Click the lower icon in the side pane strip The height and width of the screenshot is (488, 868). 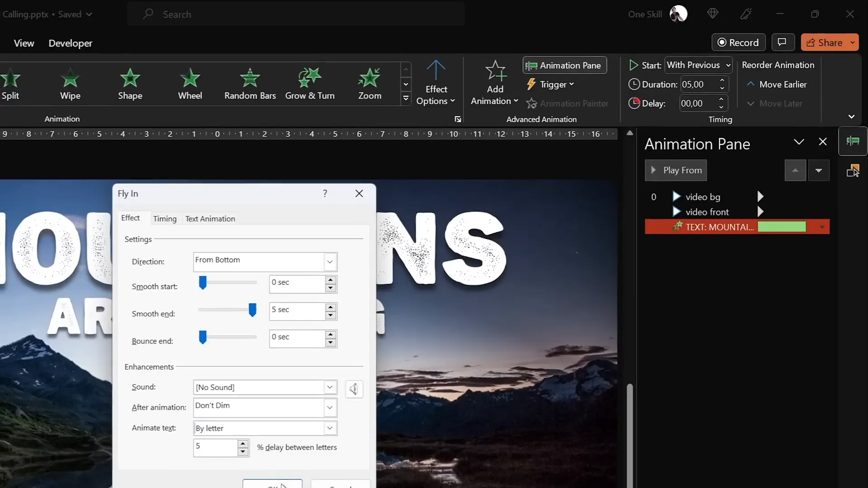tap(853, 171)
